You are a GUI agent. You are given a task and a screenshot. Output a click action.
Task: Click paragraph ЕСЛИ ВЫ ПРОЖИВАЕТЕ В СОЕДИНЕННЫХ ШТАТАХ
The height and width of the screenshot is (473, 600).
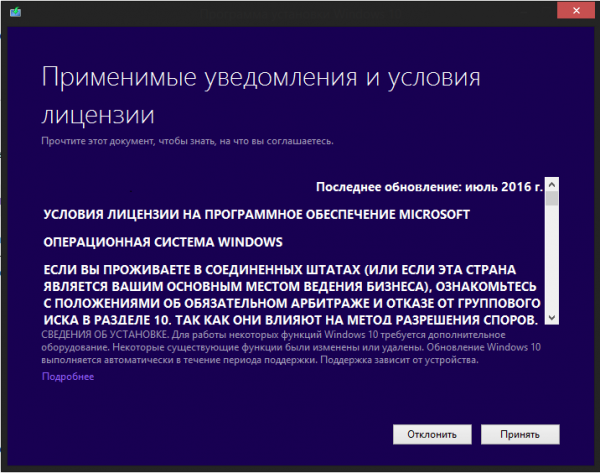[x=292, y=295]
